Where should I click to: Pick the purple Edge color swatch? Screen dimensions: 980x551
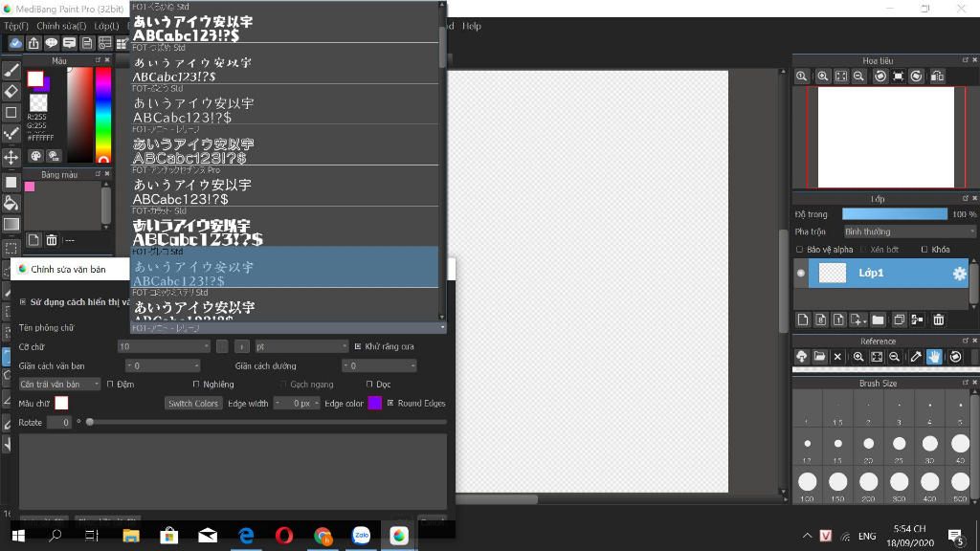[x=374, y=403]
